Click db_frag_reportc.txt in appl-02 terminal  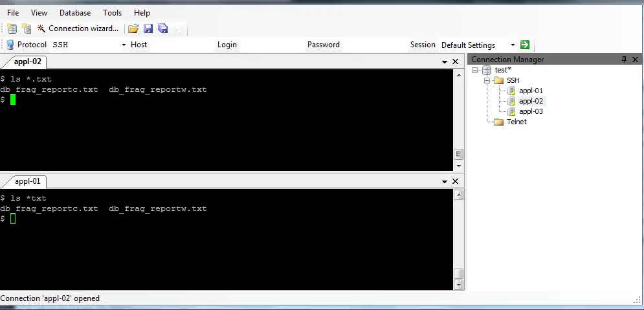pos(49,89)
